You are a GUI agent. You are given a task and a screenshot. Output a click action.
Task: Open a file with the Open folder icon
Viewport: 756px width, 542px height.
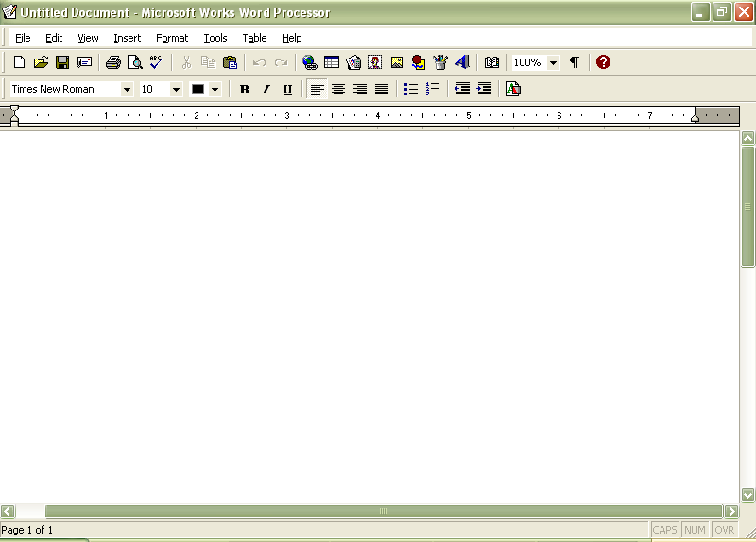tap(41, 62)
